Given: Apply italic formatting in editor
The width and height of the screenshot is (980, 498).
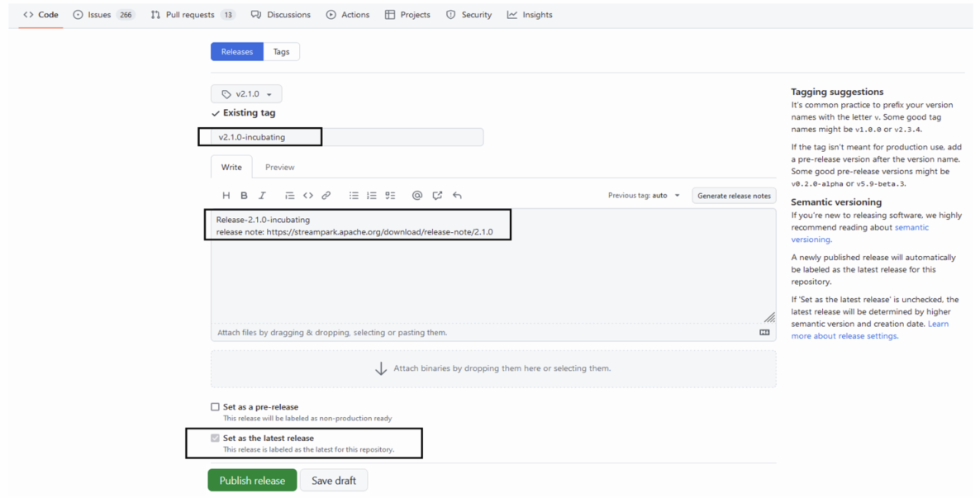Looking at the screenshot, I should pyautogui.click(x=262, y=196).
